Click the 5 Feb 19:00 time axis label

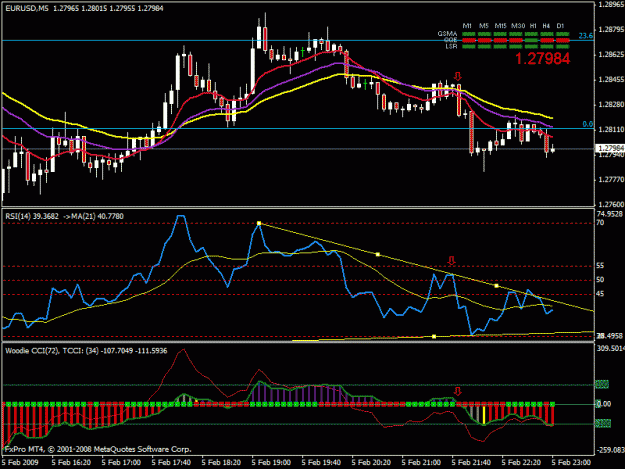tap(271, 462)
